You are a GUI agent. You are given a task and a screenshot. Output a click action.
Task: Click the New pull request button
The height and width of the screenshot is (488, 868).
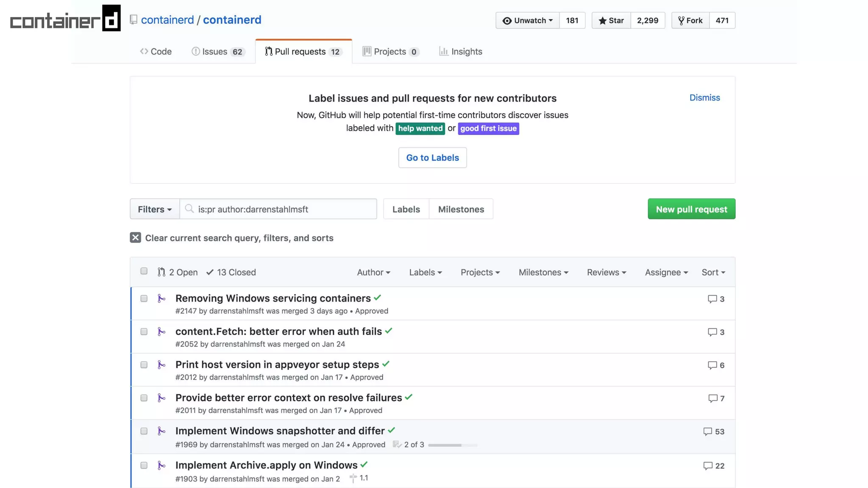pyautogui.click(x=691, y=209)
